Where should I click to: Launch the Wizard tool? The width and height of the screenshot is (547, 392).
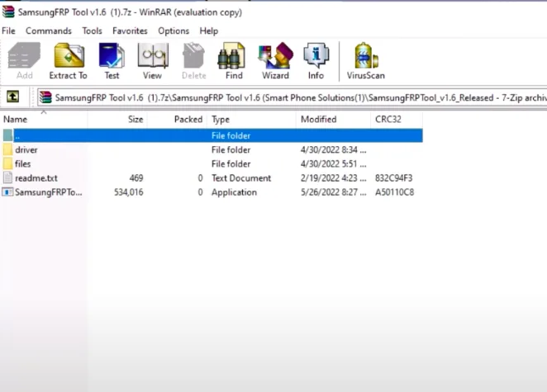[x=276, y=61]
